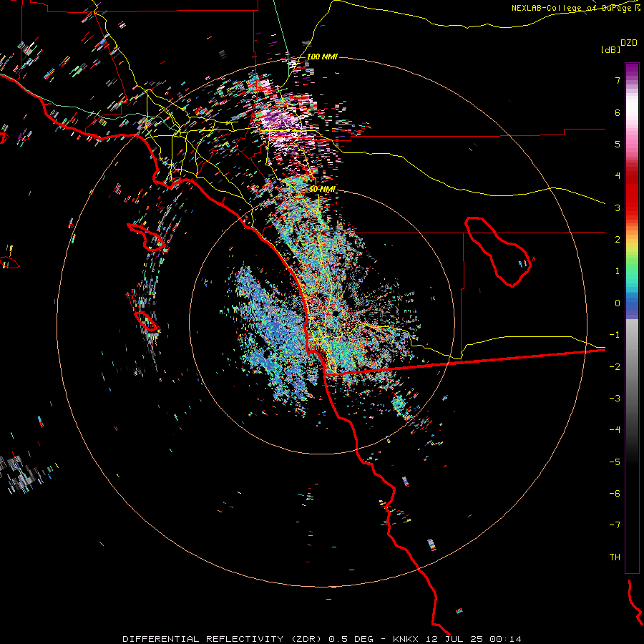The image size is (644, 644).
Task: Click the -6 value on color scale
Action: coord(615,494)
